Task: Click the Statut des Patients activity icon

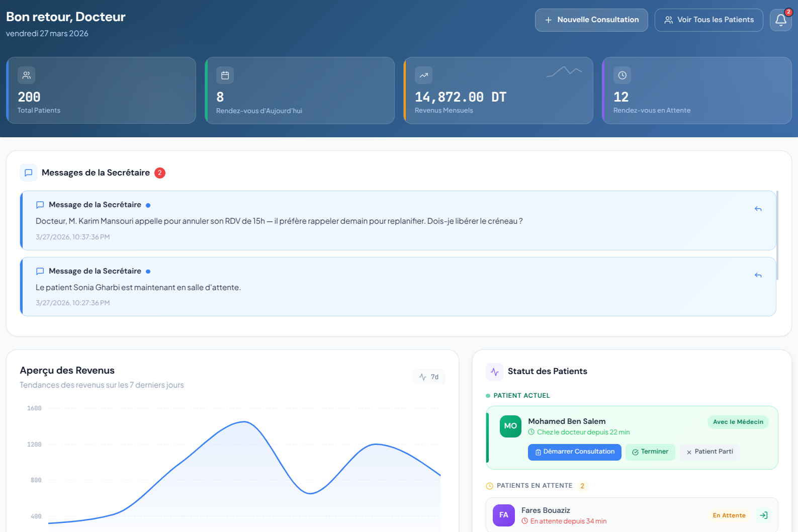Action: point(495,372)
